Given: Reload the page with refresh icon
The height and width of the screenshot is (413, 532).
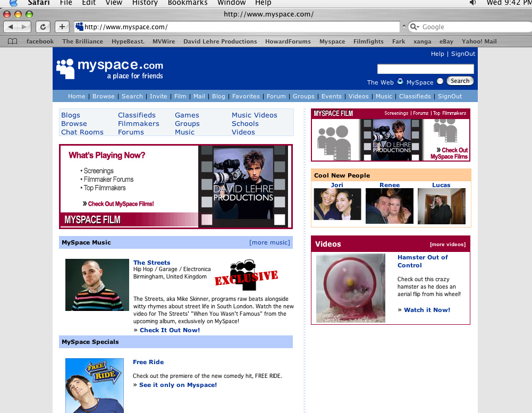Looking at the screenshot, I should click(x=43, y=27).
